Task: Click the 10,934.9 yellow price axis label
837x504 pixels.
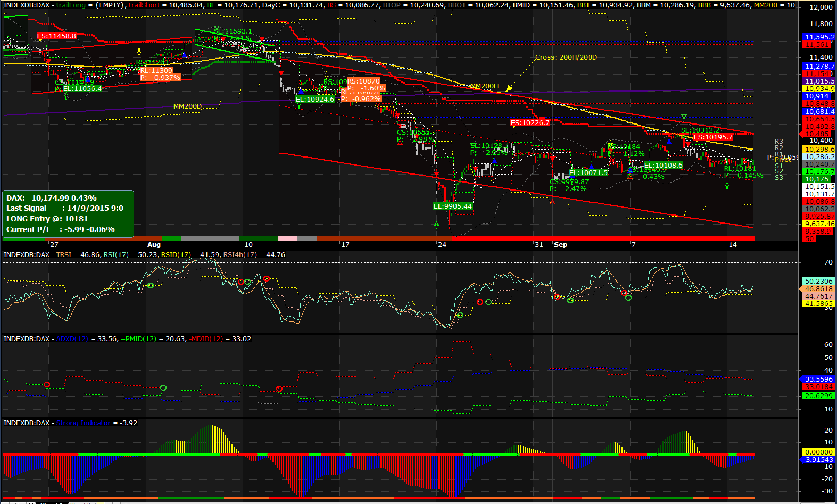Action: coord(819,89)
